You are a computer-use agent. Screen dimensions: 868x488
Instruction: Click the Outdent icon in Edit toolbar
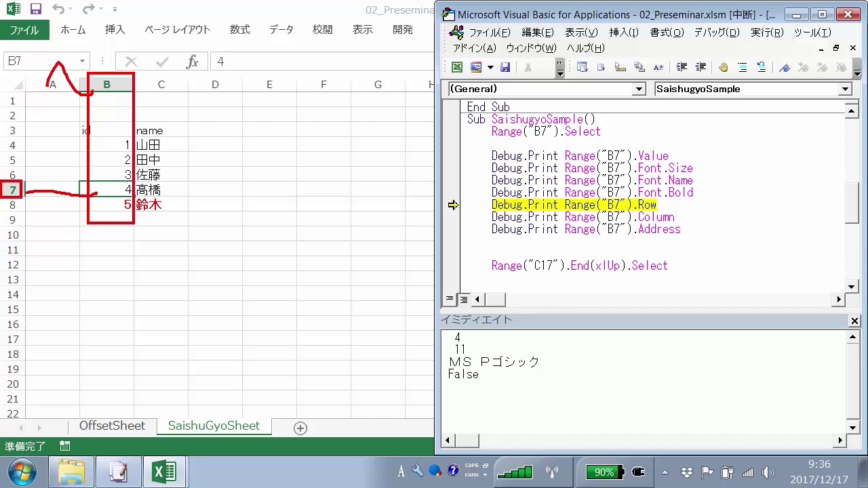[701, 67]
